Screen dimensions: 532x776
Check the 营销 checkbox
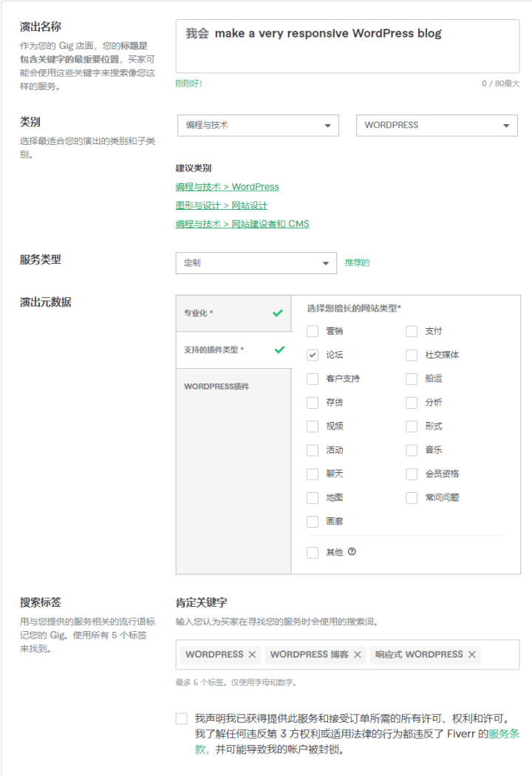[313, 331]
